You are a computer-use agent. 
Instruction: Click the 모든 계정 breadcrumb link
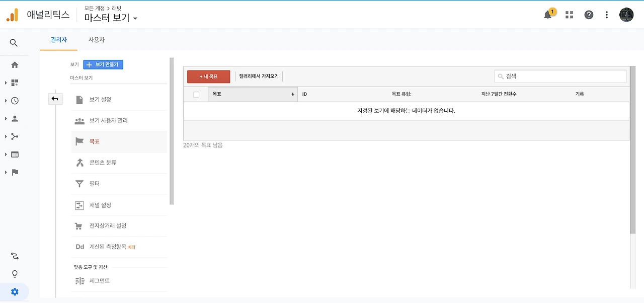click(x=94, y=9)
